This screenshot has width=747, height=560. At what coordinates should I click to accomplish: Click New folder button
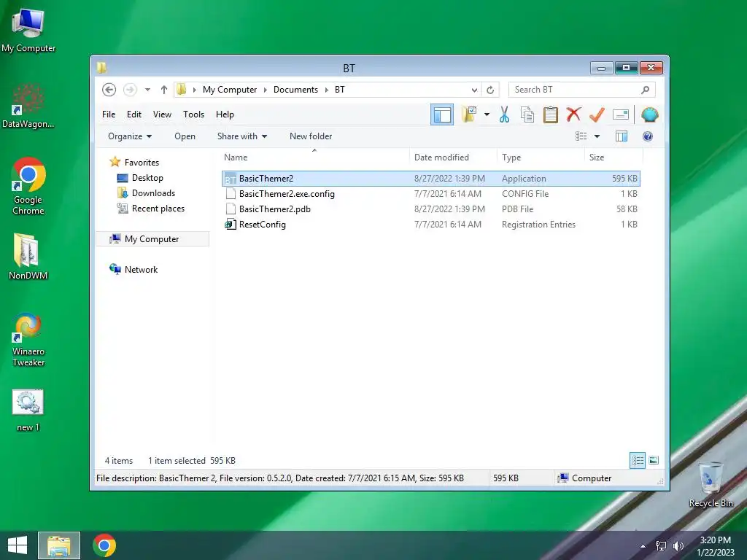(x=311, y=136)
